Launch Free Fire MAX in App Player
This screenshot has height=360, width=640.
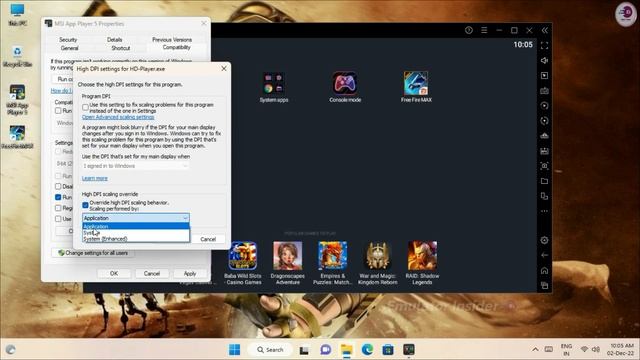[416, 87]
